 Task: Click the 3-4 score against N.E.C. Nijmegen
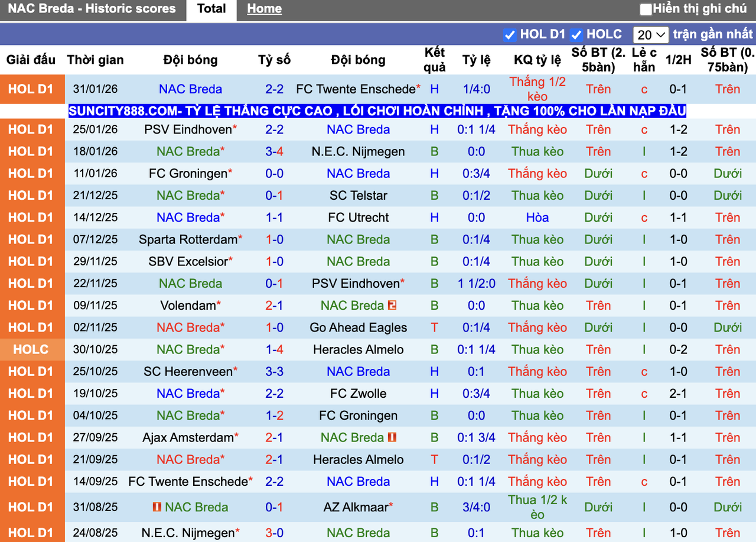coord(274,151)
